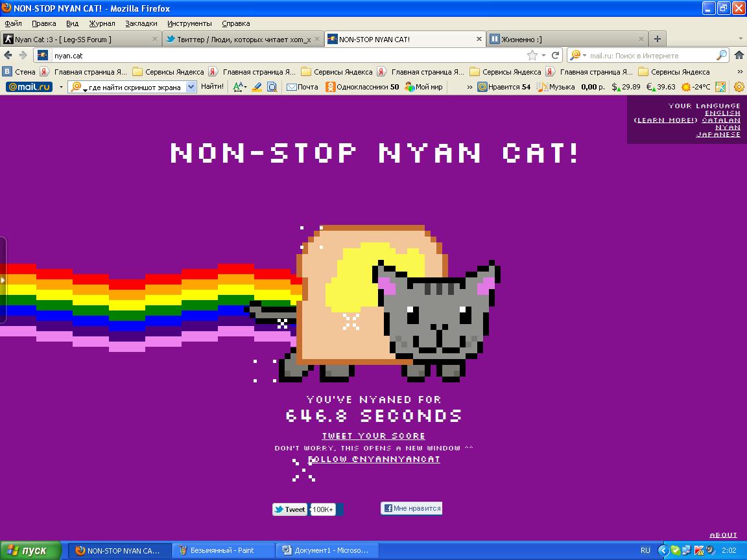747x560 pixels.
Task: Check the dollar exchange rate 29.89
Action: coord(626,87)
